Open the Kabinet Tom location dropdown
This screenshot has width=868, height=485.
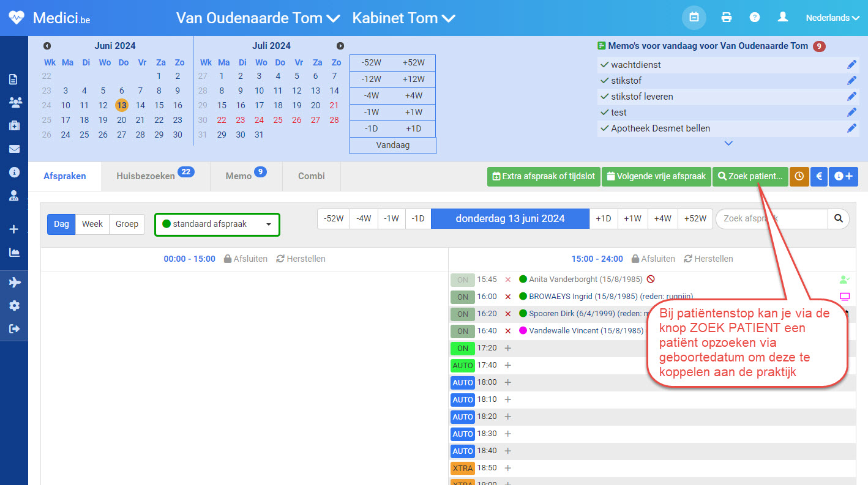(404, 18)
